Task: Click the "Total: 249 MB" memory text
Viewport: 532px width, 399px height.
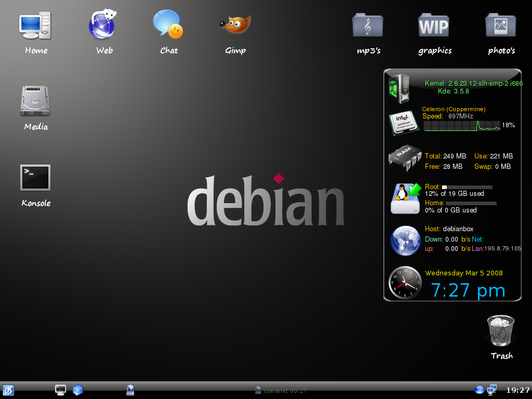Action: [445, 156]
